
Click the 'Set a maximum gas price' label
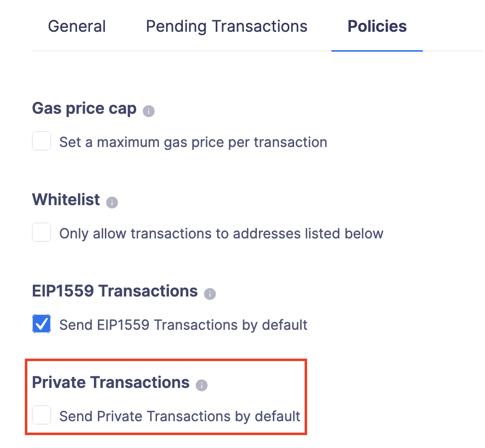193,142
